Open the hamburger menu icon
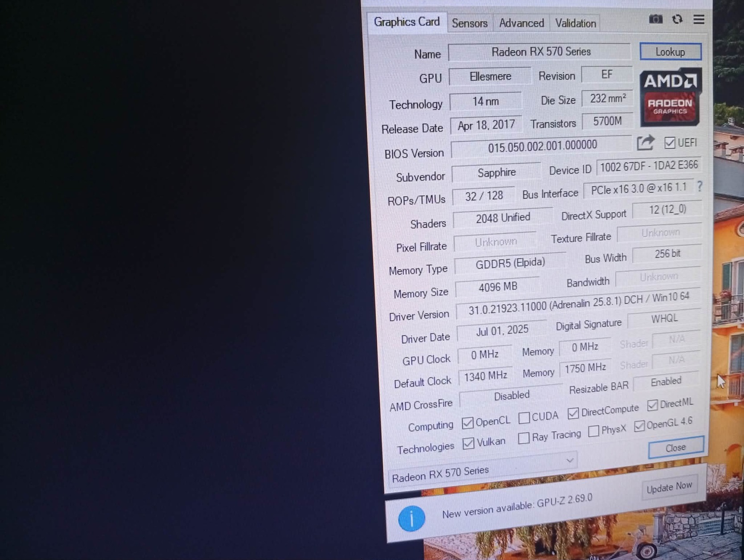Screen dimensions: 744x560 pos(699,19)
